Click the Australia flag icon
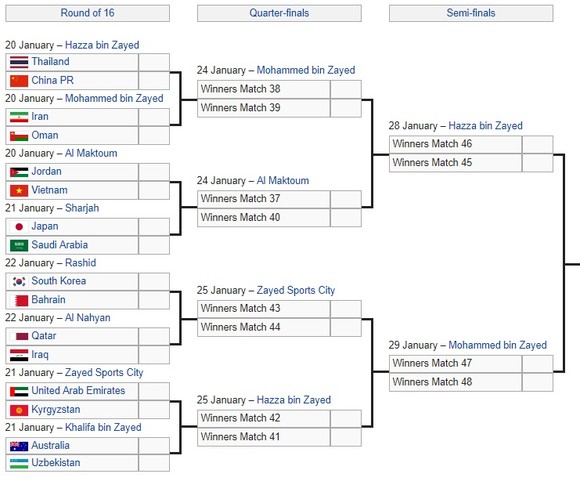The image size is (580, 481). pyautogui.click(x=19, y=446)
